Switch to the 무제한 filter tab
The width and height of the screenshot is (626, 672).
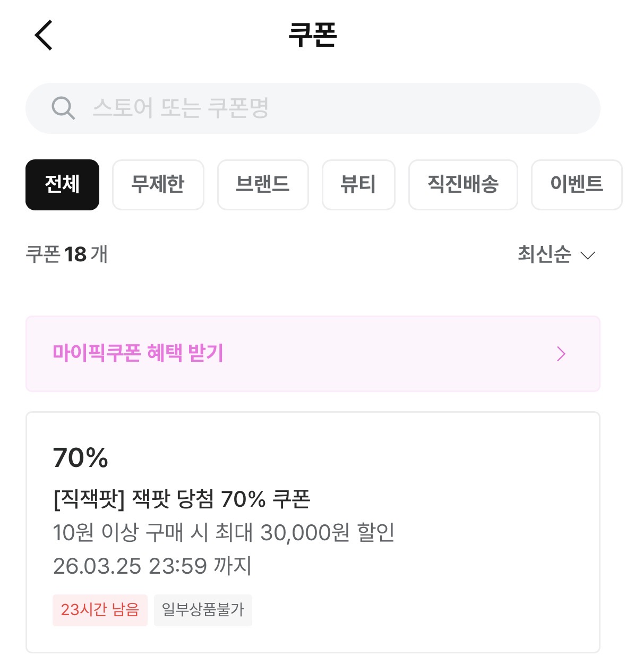(158, 185)
